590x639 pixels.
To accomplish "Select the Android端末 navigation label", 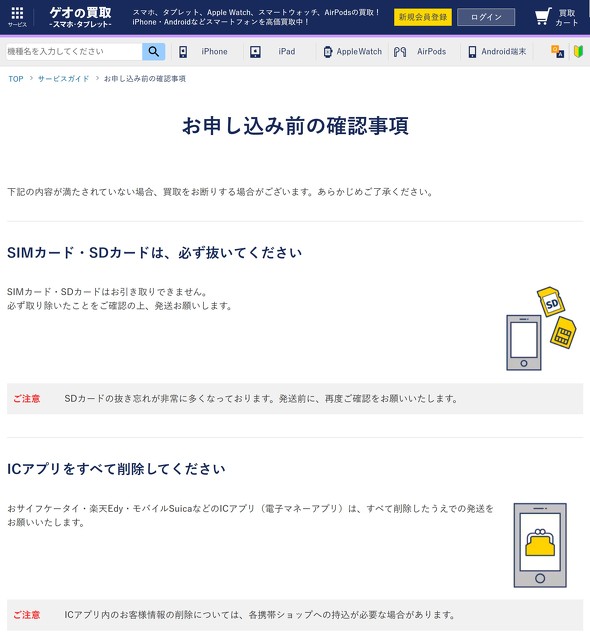I will 504,52.
